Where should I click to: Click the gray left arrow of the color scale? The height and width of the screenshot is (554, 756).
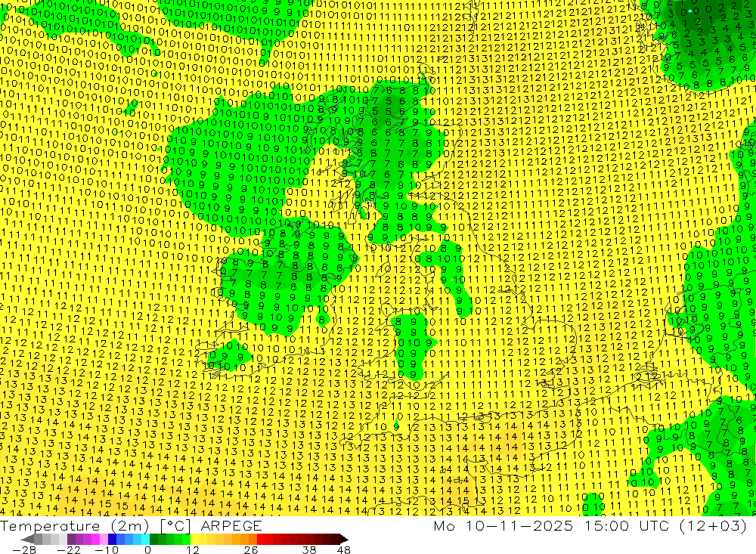tap(27, 539)
